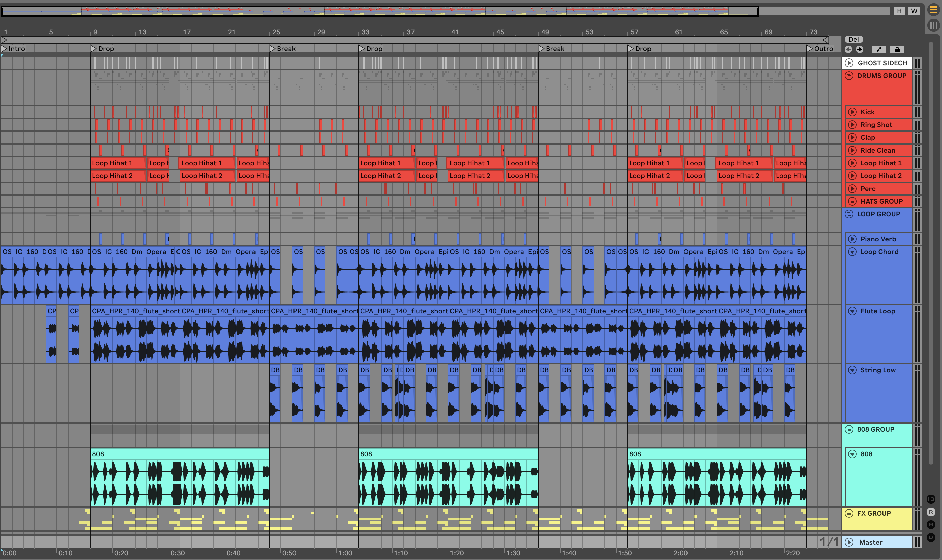Switch to Arrangement view via orange lines icon
942x560 pixels.
pyautogui.click(x=933, y=10)
